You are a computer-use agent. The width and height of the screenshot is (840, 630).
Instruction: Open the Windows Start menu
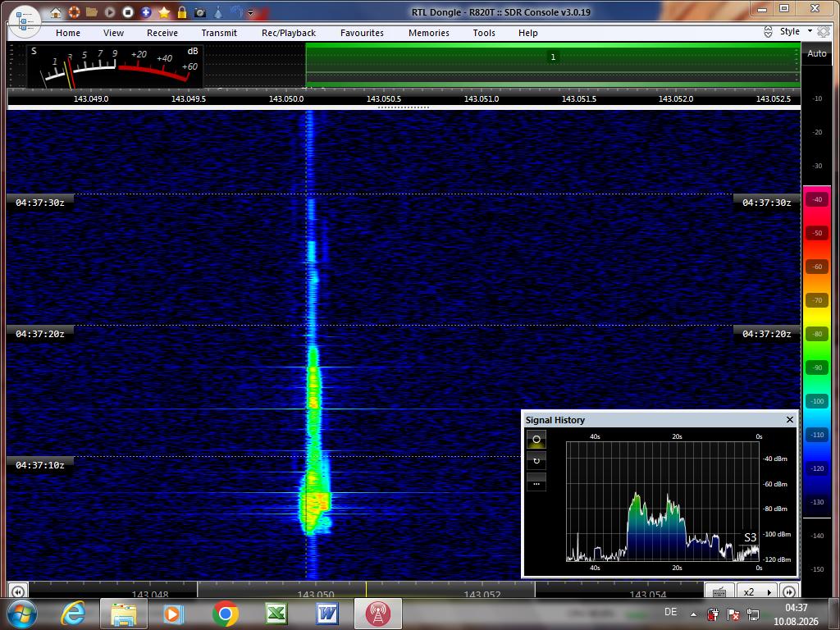[21, 614]
